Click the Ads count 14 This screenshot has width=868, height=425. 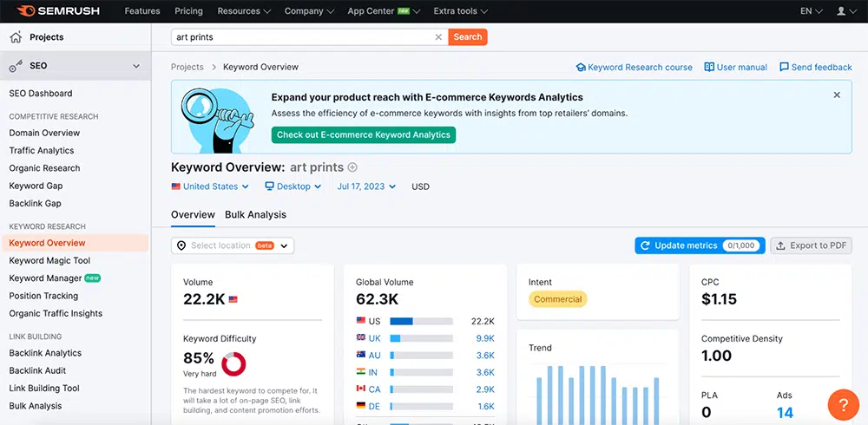(x=785, y=413)
